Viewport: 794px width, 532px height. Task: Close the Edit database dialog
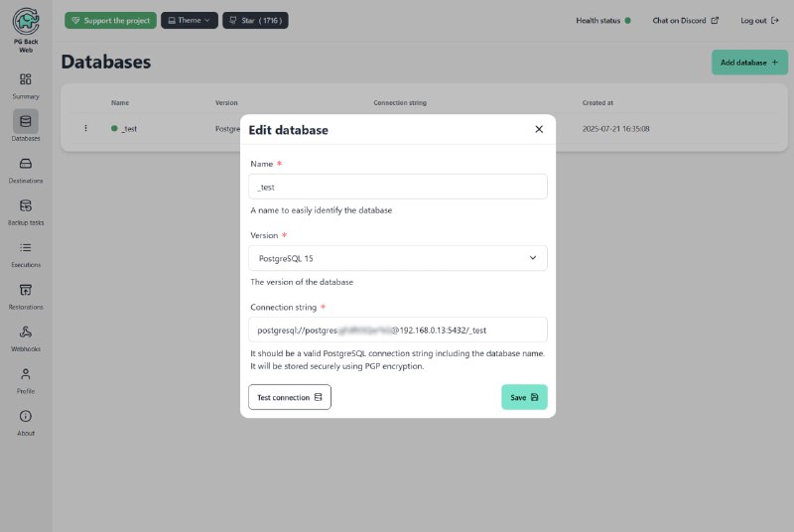pyautogui.click(x=539, y=130)
